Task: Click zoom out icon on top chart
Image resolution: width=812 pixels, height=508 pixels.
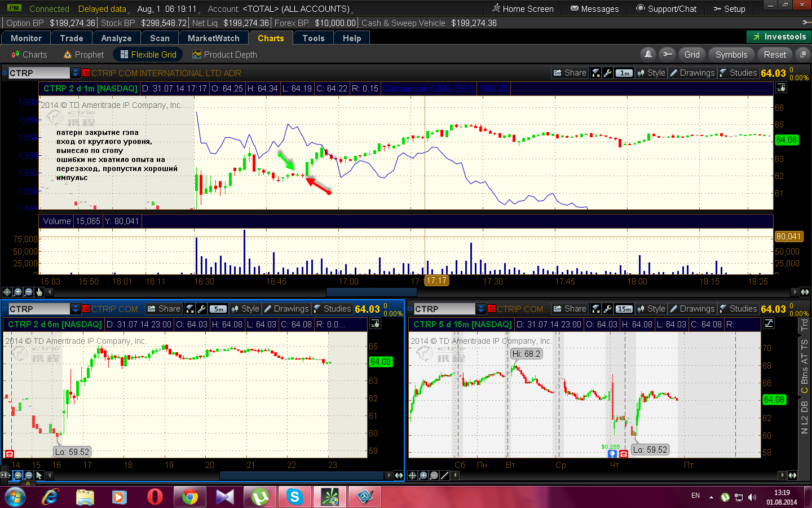Action: pos(28,292)
